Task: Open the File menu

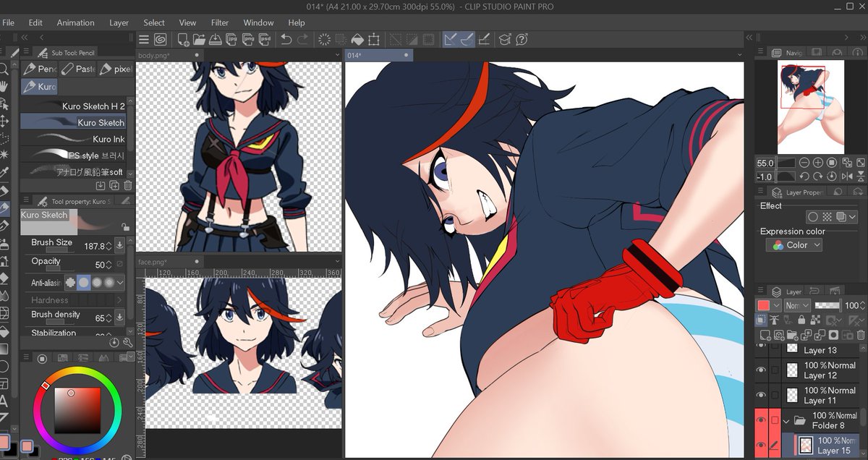Action: (x=9, y=22)
